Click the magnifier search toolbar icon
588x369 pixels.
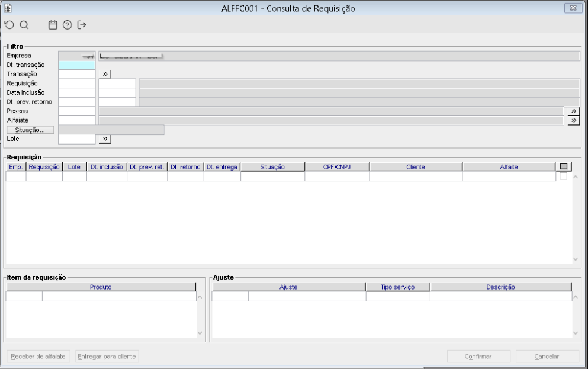click(24, 25)
